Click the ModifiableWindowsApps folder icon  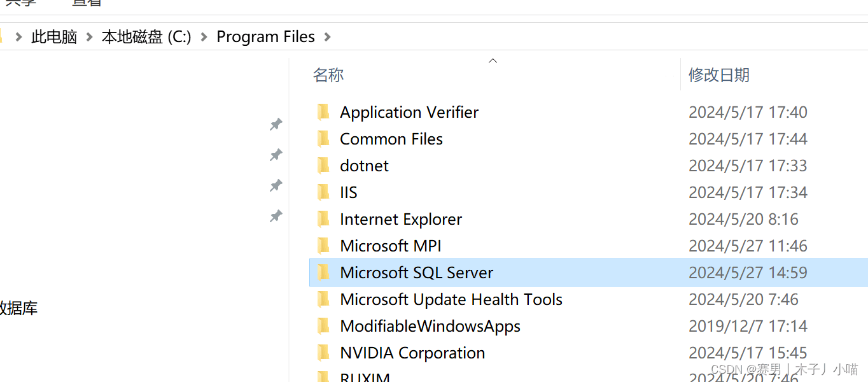(324, 327)
